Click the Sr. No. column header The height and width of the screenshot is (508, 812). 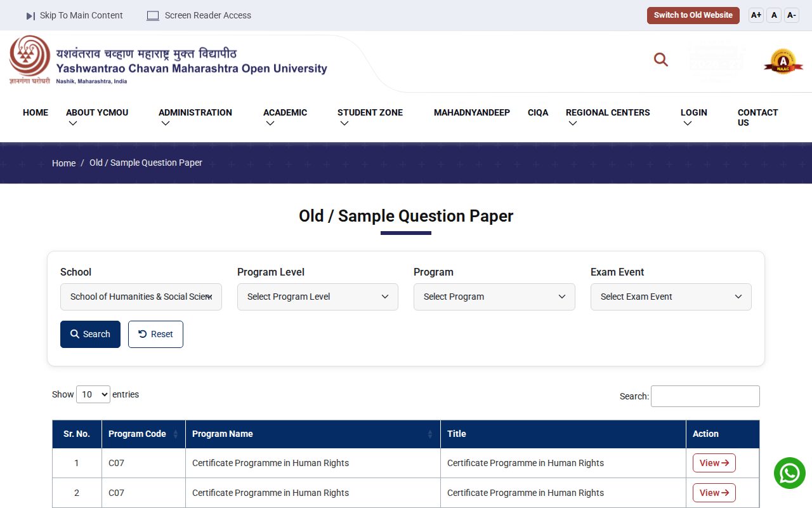[x=77, y=434]
